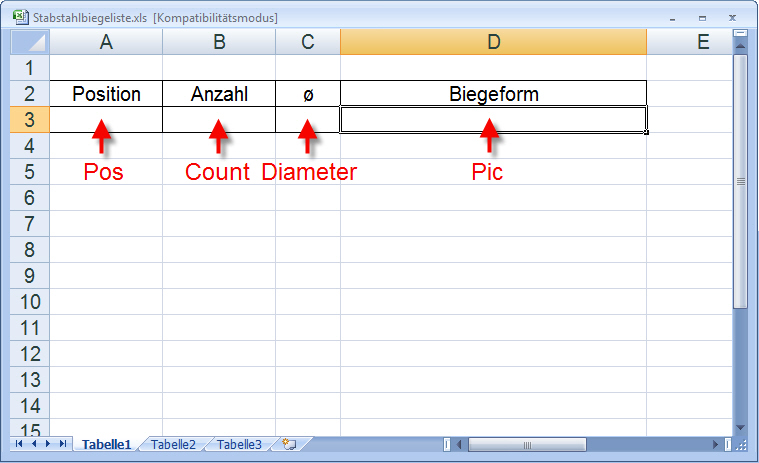Select column D header
Image resolution: width=759 pixels, height=463 pixels.
(x=493, y=42)
